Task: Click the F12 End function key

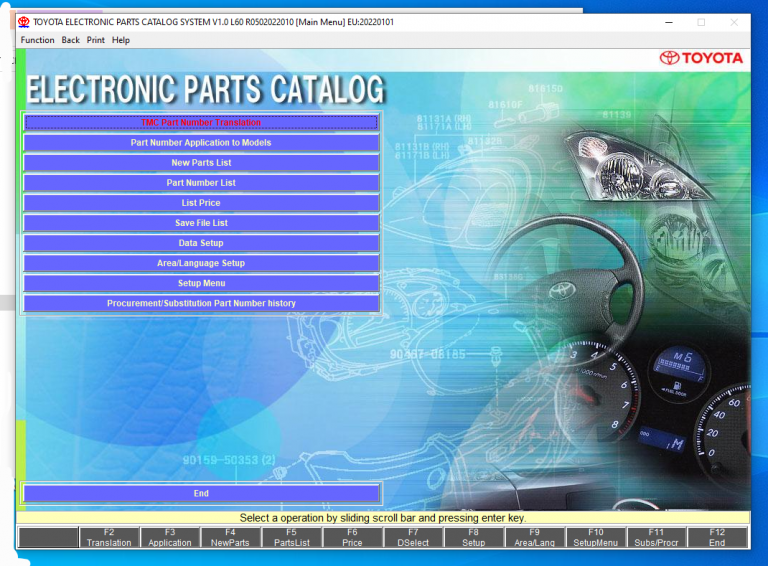Action: [x=718, y=537]
